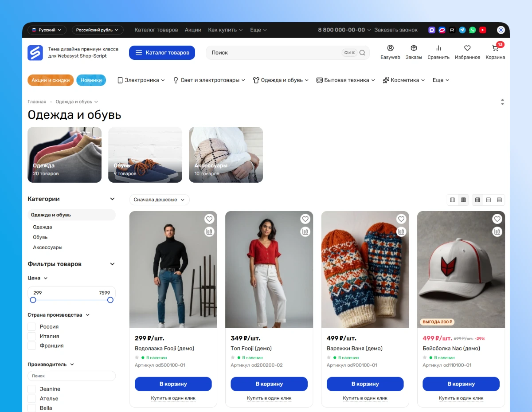Click the YouTube icon in top bar

pos(483,30)
